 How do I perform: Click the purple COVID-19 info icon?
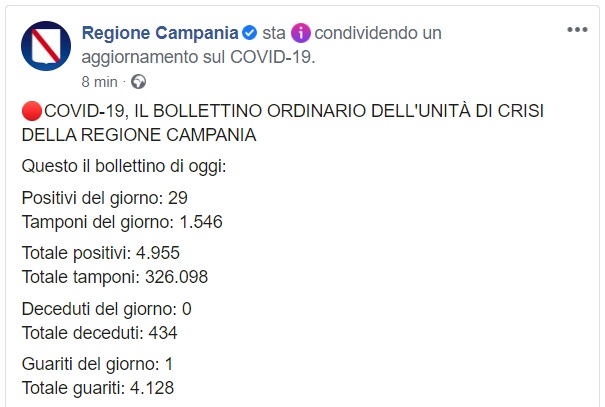tap(301, 34)
